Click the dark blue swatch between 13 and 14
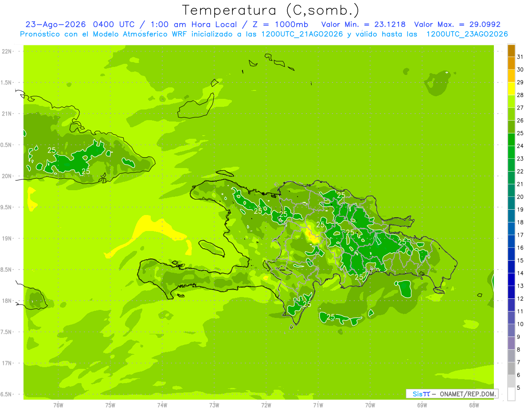The height and width of the screenshot is (411, 532). click(x=511, y=280)
